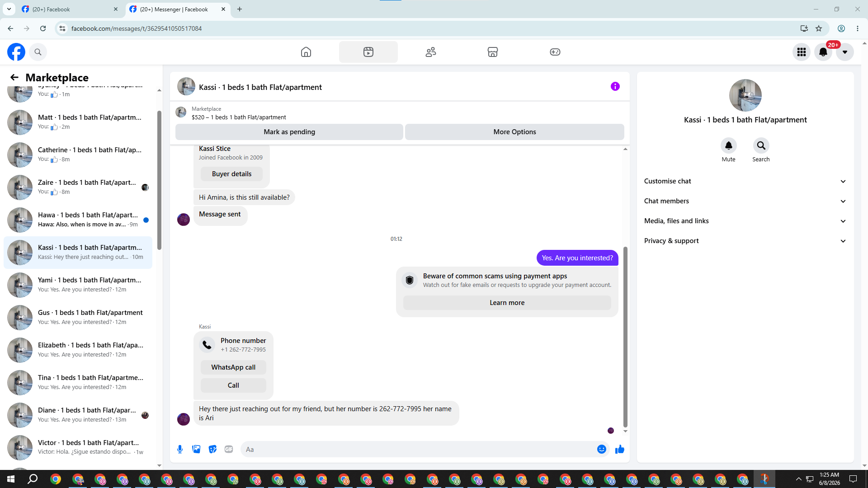
Task: Open Chrome profile icon
Action: 841,28
